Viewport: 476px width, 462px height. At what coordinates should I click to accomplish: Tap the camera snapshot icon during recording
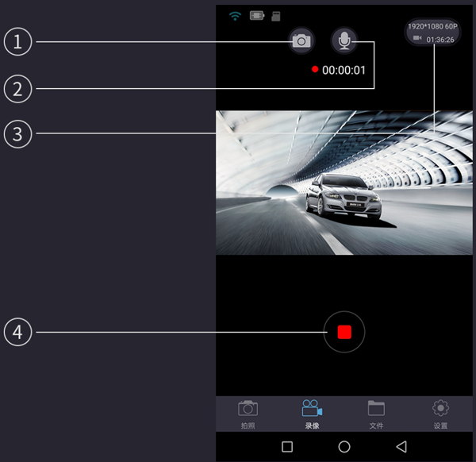(x=301, y=40)
